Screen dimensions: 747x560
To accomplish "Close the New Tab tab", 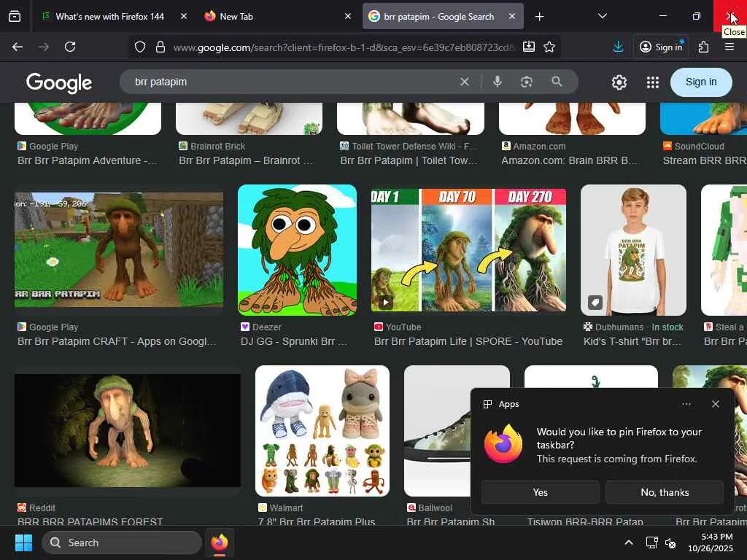I will [x=348, y=16].
